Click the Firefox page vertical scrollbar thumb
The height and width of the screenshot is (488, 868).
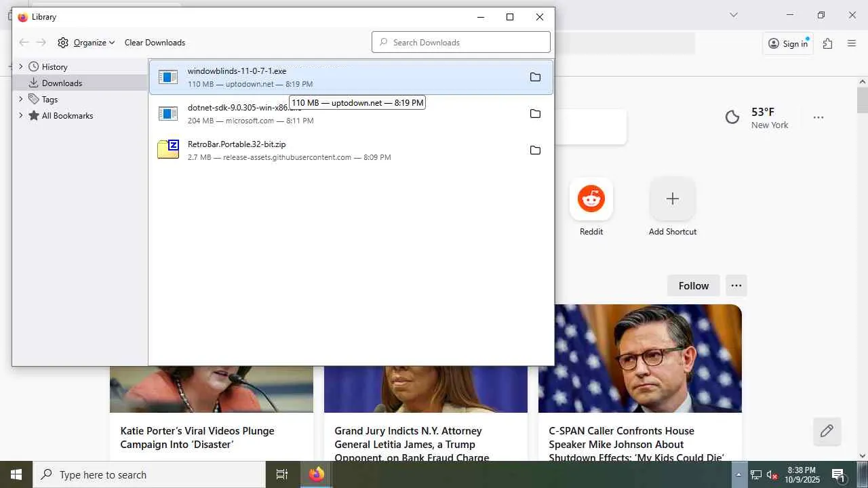(x=863, y=100)
